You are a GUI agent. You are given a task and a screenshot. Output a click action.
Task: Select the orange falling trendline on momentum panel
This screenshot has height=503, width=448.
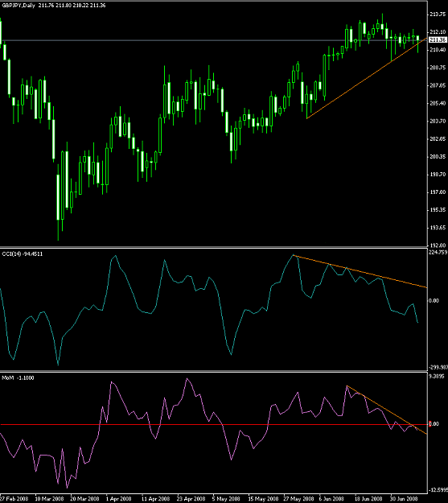[x=388, y=410]
